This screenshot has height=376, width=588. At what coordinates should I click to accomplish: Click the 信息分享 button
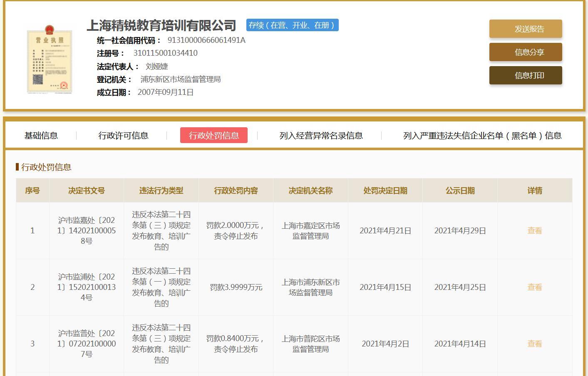click(x=525, y=52)
